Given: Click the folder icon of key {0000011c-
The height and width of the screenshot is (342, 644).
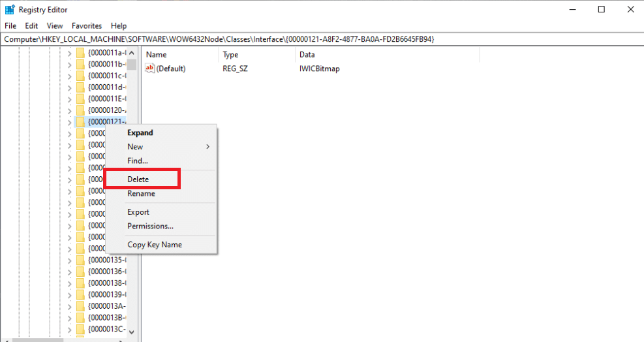Looking at the screenshot, I should pyautogui.click(x=80, y=76).
